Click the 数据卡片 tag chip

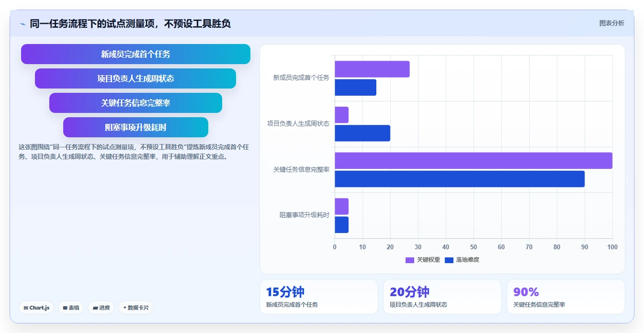[x=136, y=308]
